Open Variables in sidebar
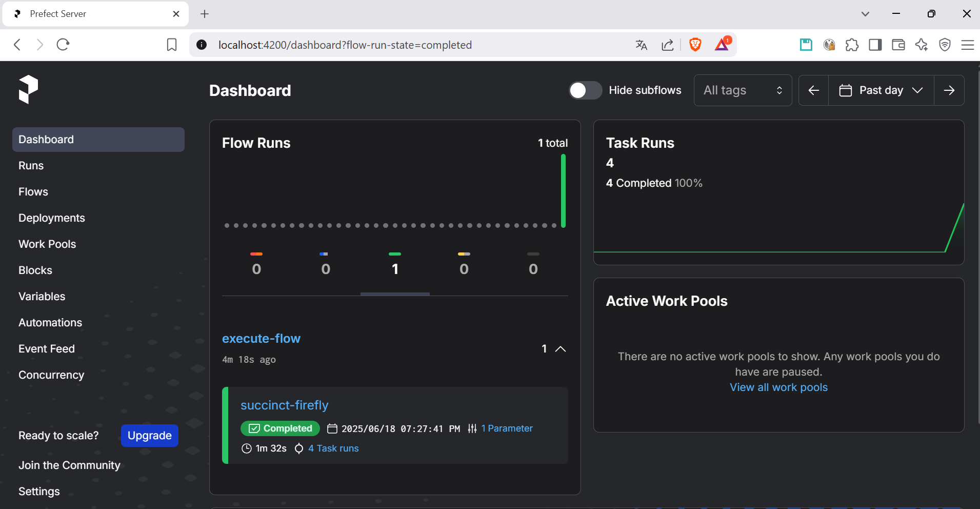Viewport: 980px width, 509px height. point(98,297)
